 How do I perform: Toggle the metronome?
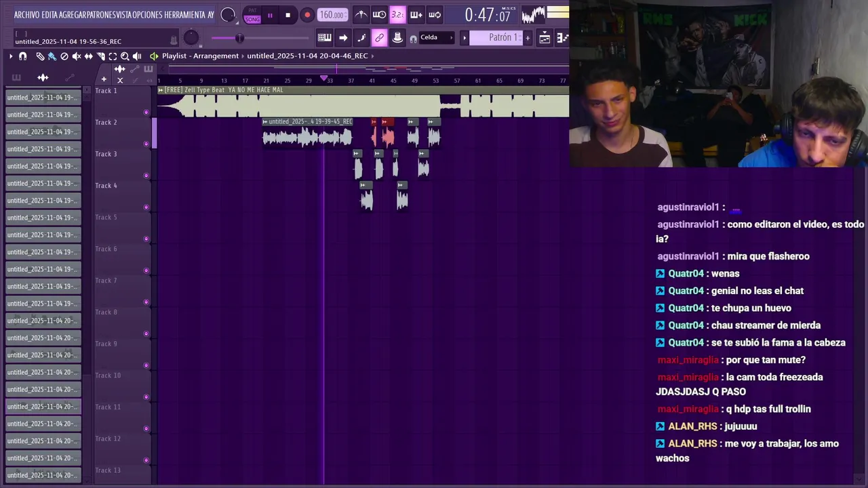point(361,14)
